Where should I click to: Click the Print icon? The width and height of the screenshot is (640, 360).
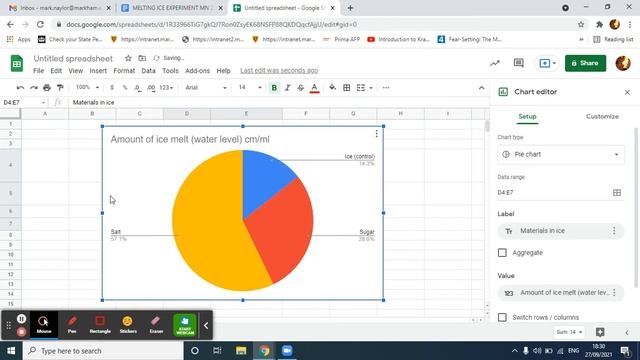(x=47, y=88)
